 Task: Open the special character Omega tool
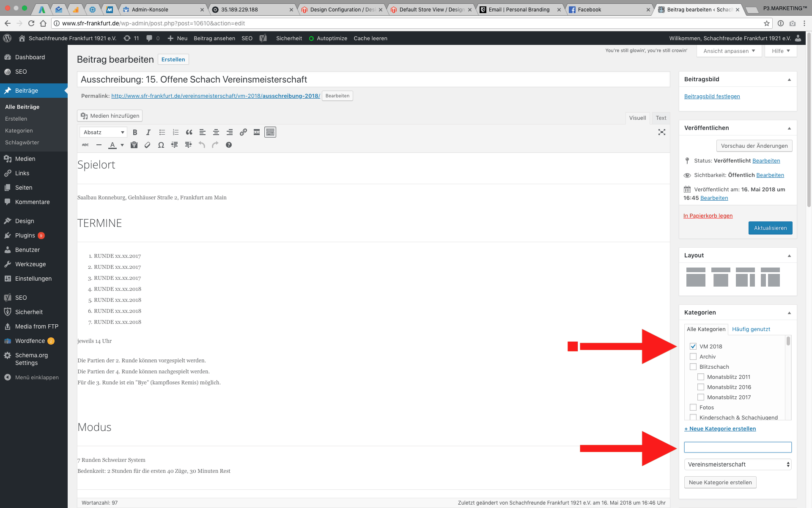(x=161, y=145)
